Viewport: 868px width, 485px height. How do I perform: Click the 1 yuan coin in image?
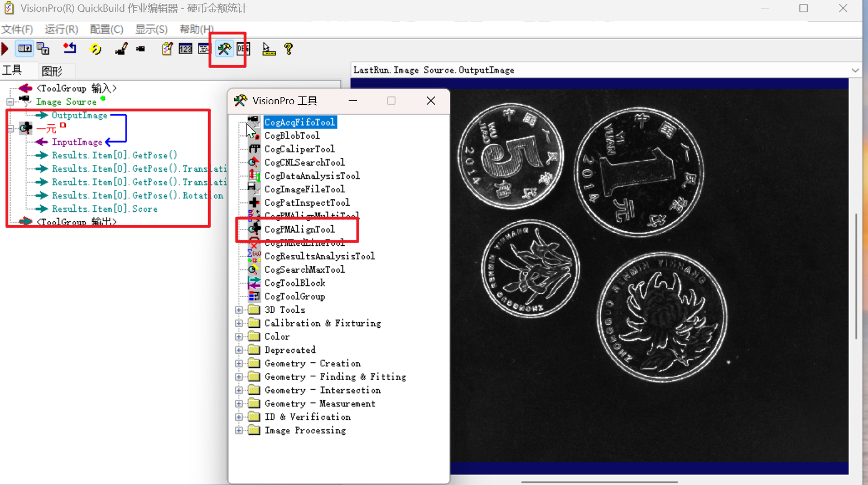click(639, 172)
